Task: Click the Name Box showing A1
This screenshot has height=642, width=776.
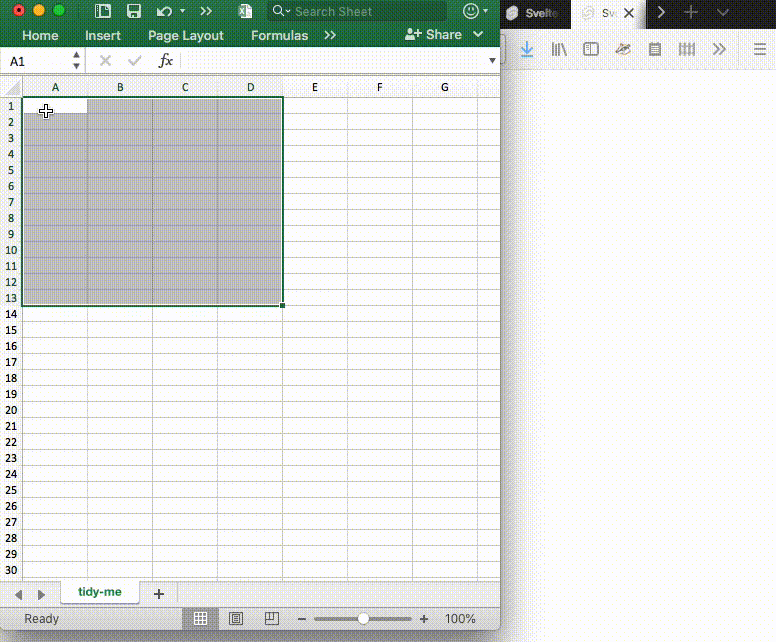Action: tap(37, 61)
